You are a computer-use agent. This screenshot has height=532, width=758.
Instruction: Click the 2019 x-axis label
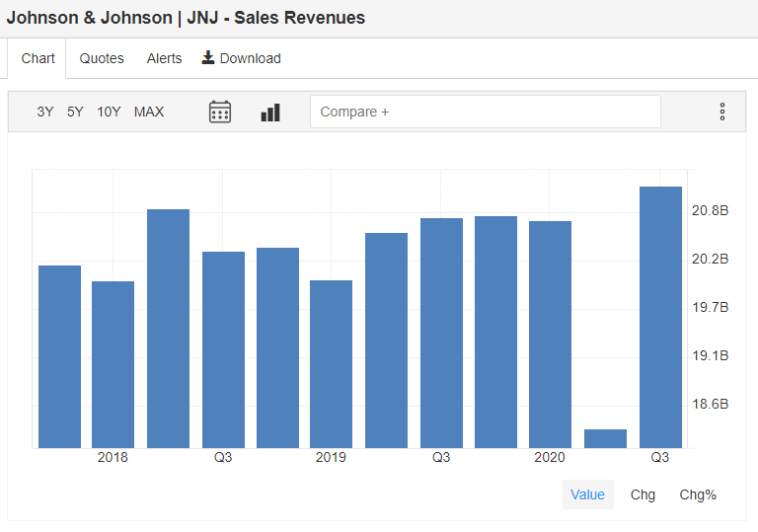(332, 457)
